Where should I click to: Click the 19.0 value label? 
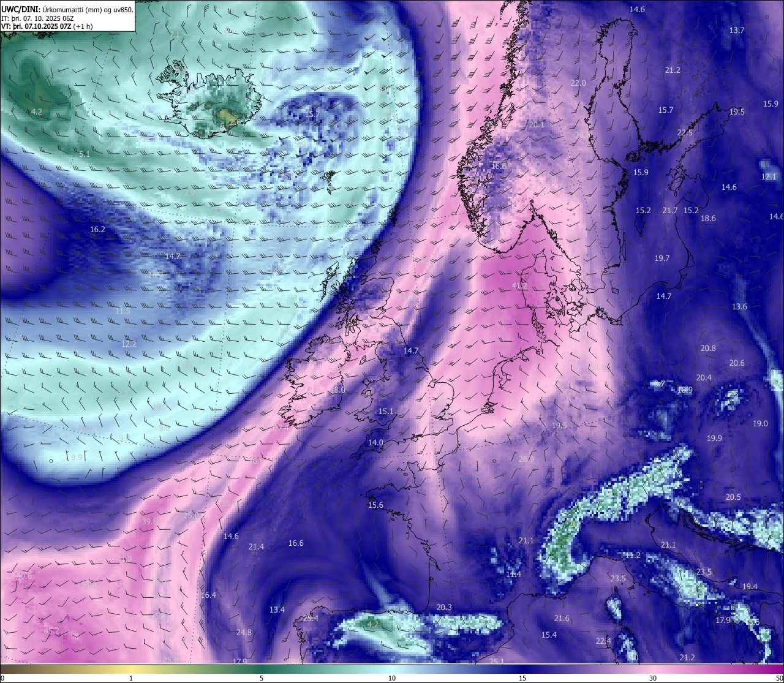(760, 423)
